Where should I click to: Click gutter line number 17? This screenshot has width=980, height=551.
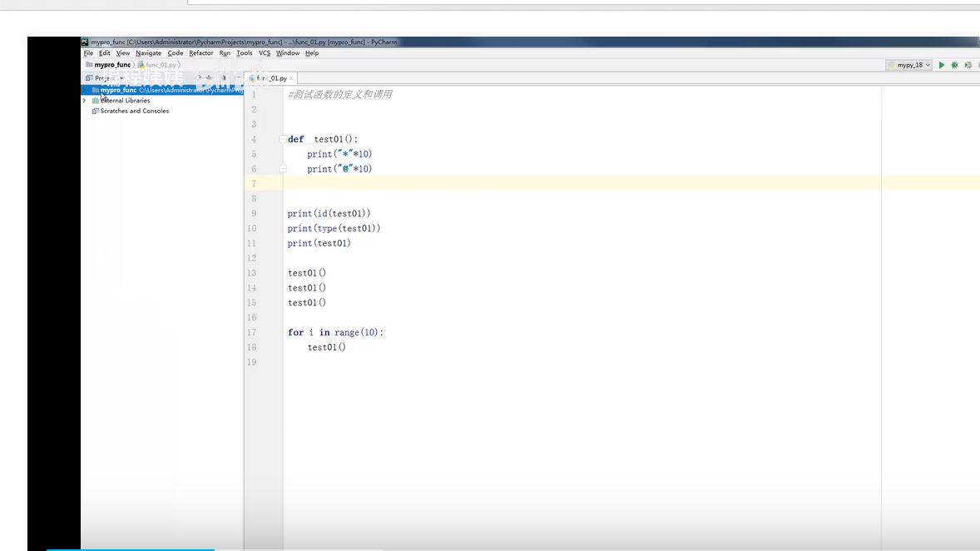coord(251,332)
